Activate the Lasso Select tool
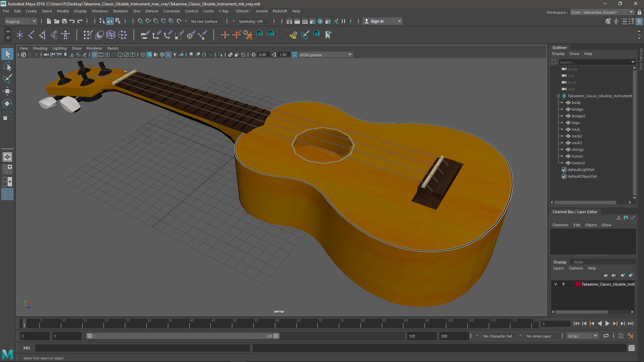This screenshot has width=644, height=362. click(7, 66)
